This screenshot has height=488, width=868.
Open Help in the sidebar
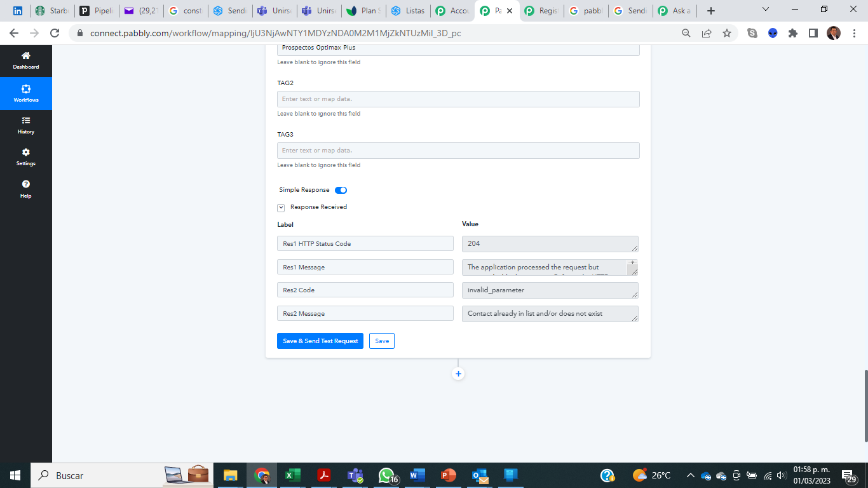[26, 189]
